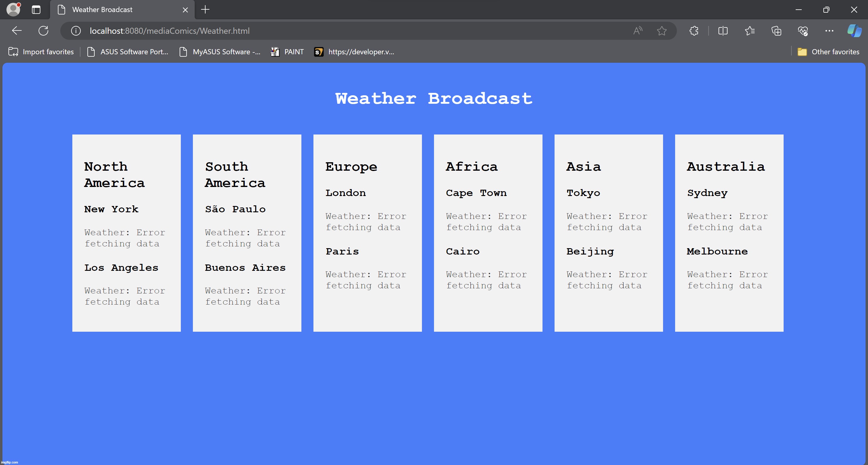This screenshot has width=868, height=465.
Task: Click Import favorites bookmark
Action: pyautogui.click(x=41, y=52)
